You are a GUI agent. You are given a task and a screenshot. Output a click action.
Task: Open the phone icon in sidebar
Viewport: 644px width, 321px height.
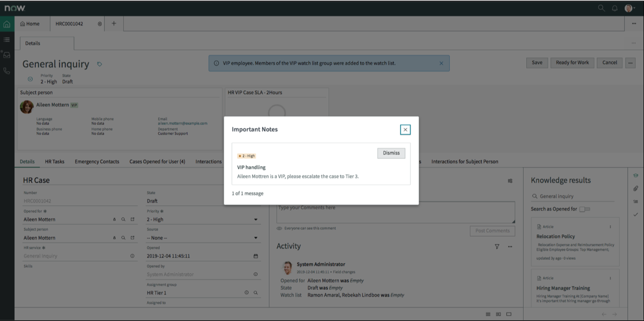(x=7, y=71)
